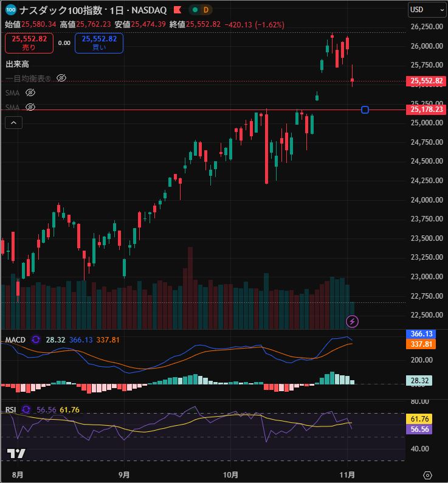The height and width of the screenshot is (483, 448).
Task: Select the blue handle on the horizontal line
Action: point(365,109)
